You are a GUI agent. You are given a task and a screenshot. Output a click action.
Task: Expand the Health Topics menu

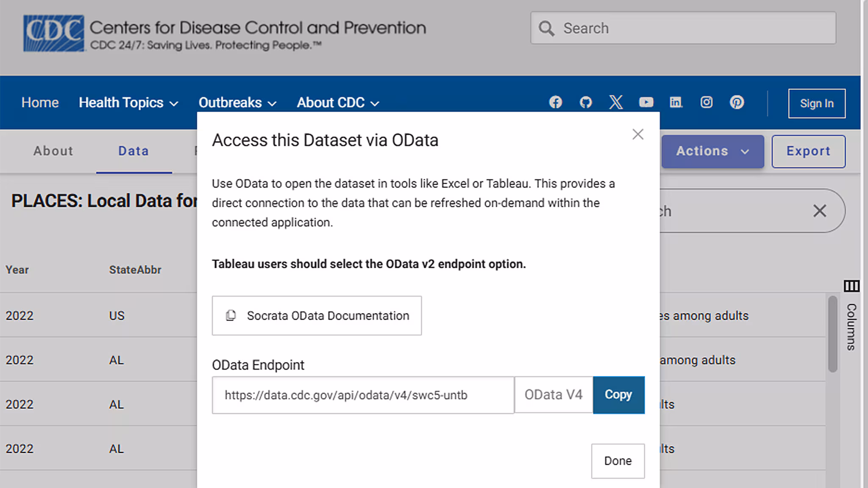click(x=128, y=103)
